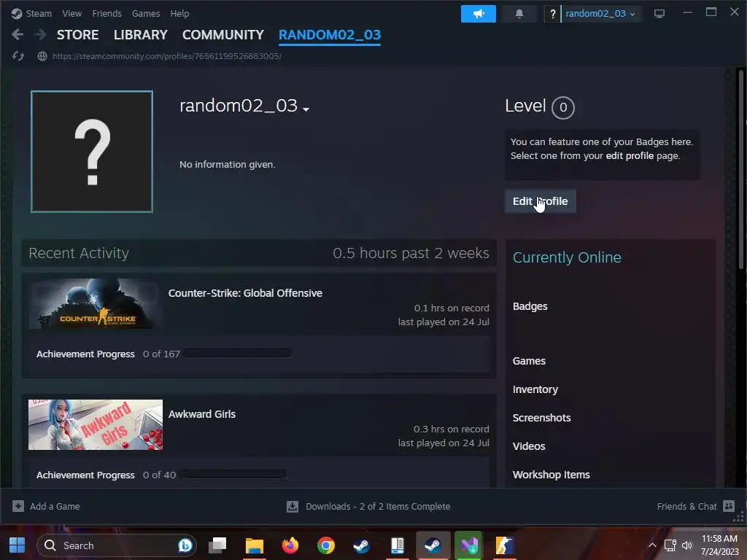This screenshot has width=747, height=560.
Task: Open Task View on taskbar
Action: click(217, 545)
